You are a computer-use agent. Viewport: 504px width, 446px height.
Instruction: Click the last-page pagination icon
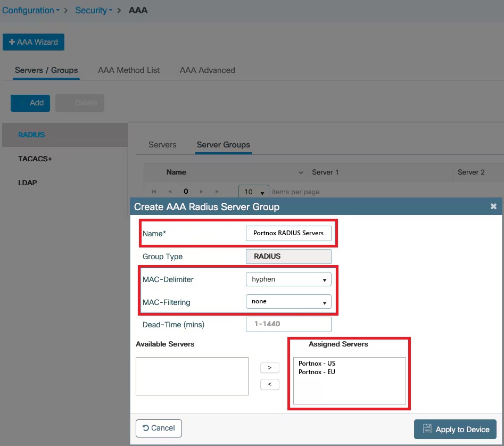(217, 191)
